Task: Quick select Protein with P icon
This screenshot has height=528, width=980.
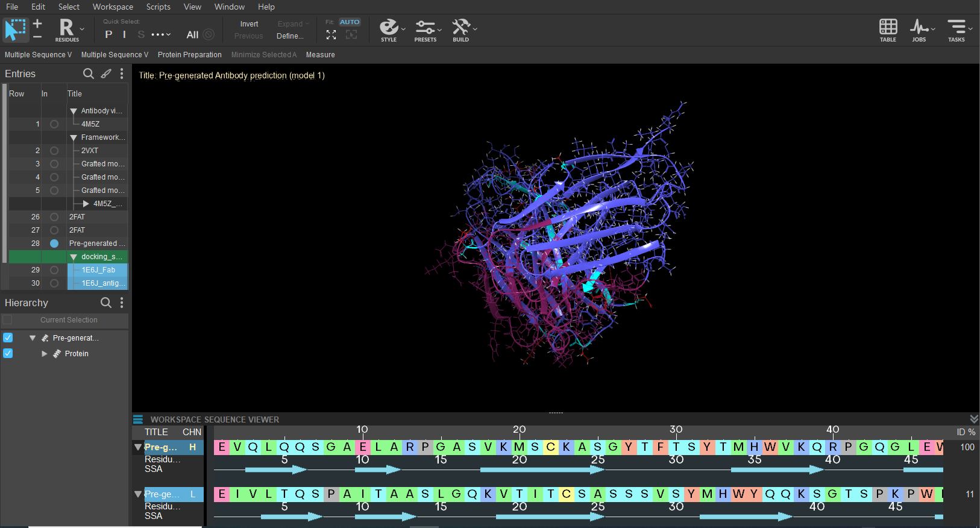Action: (108, 34)
